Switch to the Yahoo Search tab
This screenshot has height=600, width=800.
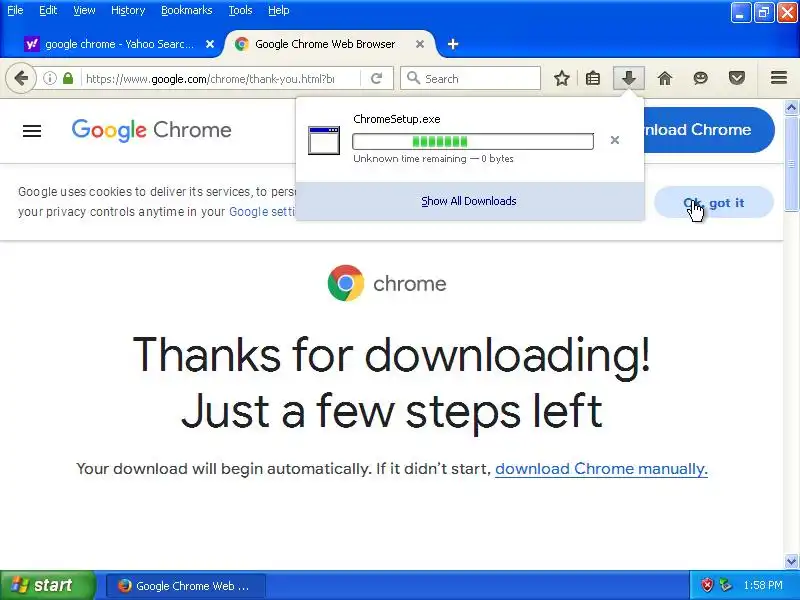pyautogui.click(x=118, y=44)
